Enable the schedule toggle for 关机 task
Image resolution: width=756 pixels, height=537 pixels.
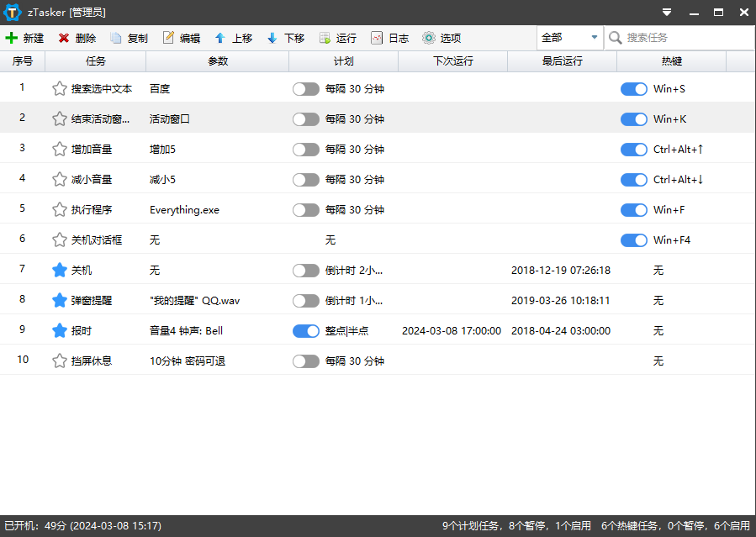pyautogui.click(x=306, y=271)
